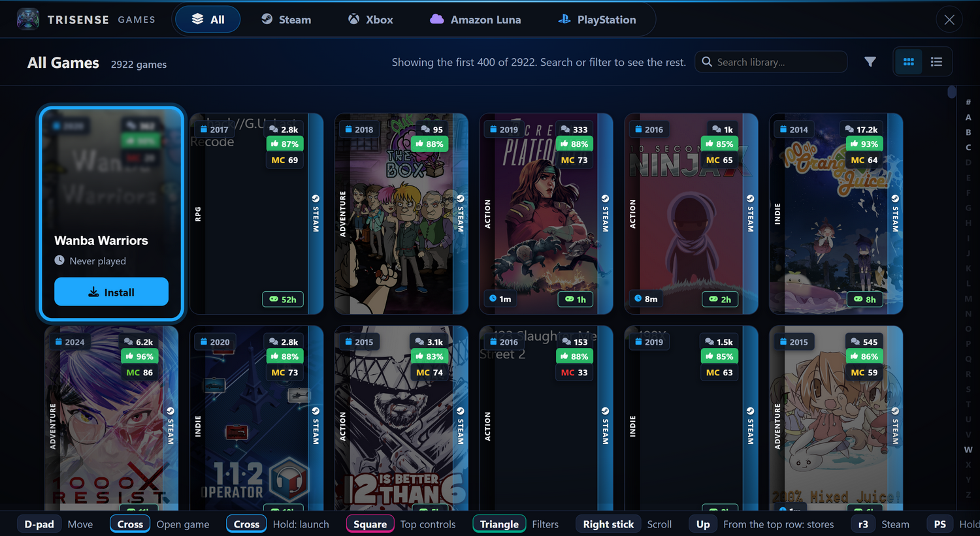Jump to letter A in index

(x=968, y=118)
